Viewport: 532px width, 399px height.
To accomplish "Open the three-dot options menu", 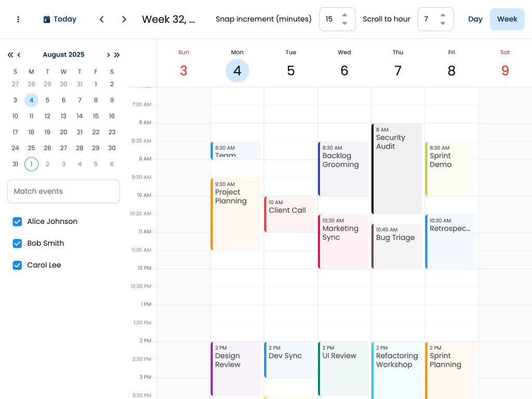I will pyautogui.click(x=18, y=19).
